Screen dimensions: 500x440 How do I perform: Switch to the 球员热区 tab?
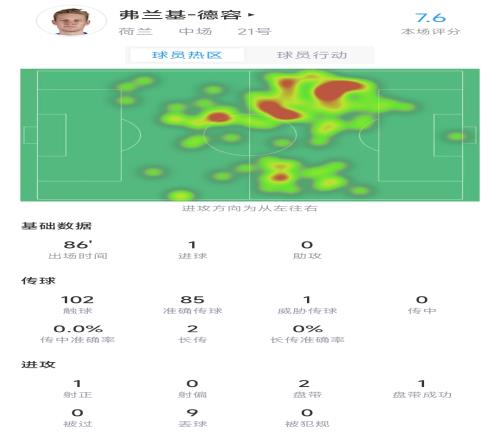point(187,55)
